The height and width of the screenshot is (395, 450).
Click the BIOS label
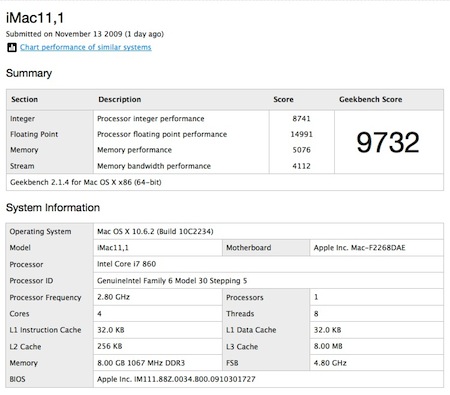click(17, 379)
